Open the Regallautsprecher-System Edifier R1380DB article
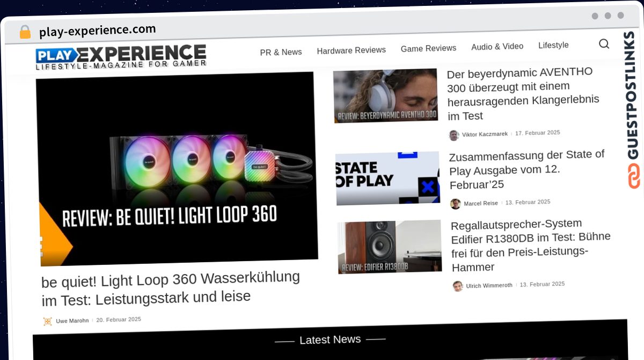This screenshot has width=644, height=360. [x=531, y=245]
